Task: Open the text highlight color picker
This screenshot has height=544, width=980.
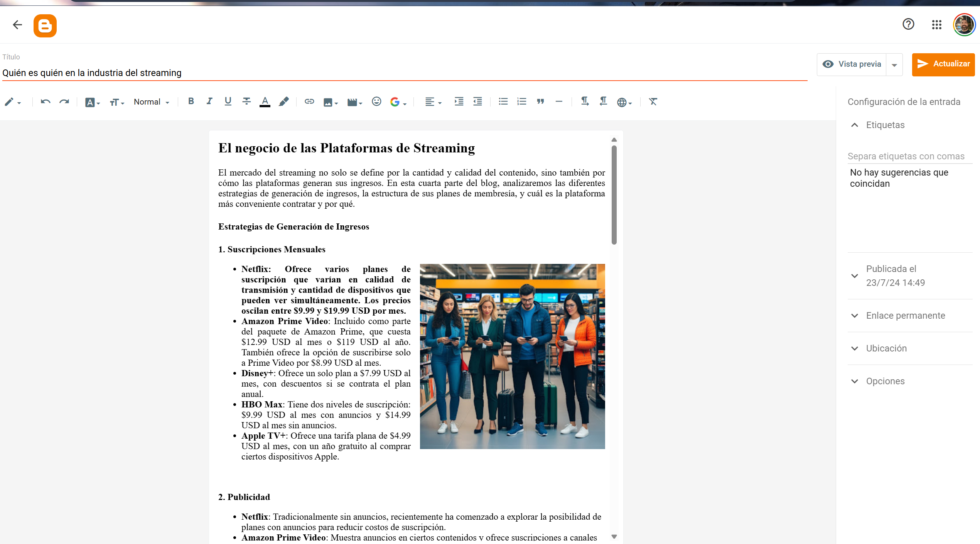Action: pos(283,101)
